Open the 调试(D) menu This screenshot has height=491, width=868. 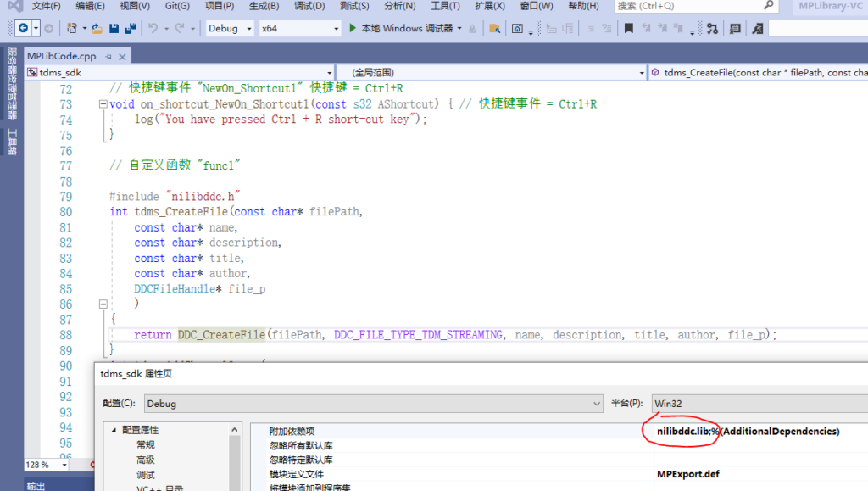308,6
